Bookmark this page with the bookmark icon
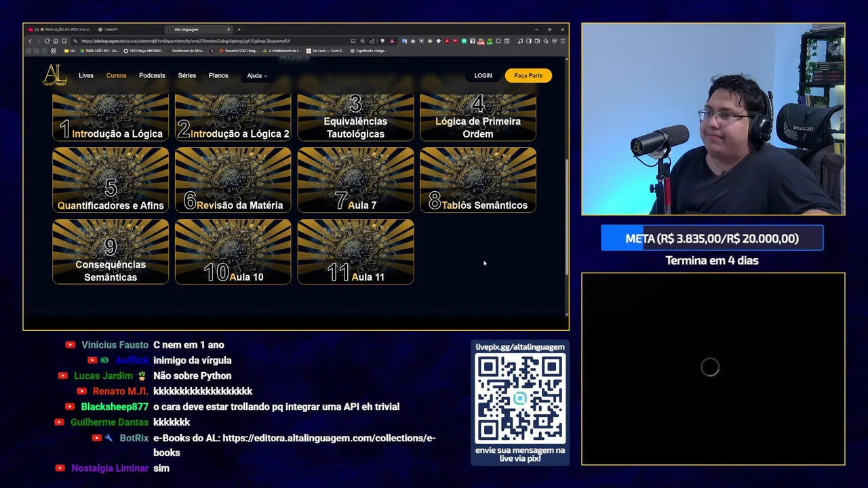Image resolution: width=868 pixels, height=488 pixels. [x=64, y=41]
